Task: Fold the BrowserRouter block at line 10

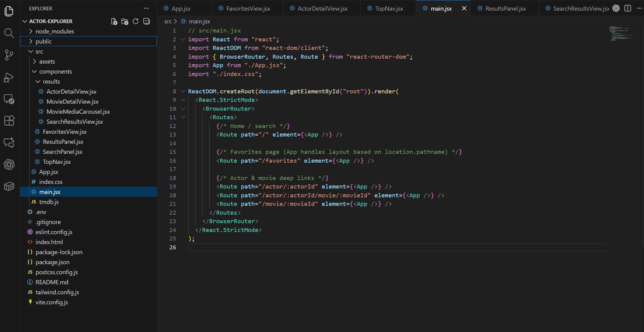Action: (183, 109)
